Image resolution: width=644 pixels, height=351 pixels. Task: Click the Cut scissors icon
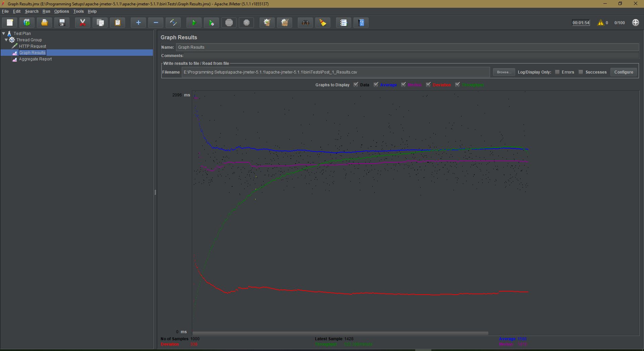point(83,23)
